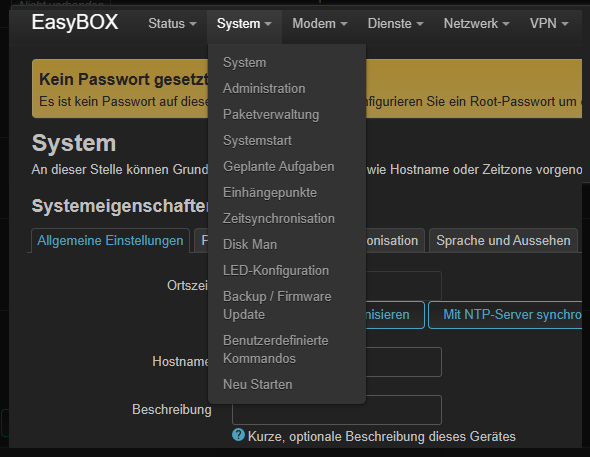Click the help icon below Beschreibung

[x=238, y=435]
